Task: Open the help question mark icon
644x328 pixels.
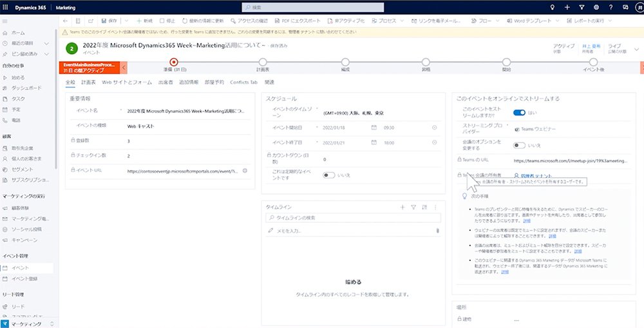Action: (x=611, y=7)
